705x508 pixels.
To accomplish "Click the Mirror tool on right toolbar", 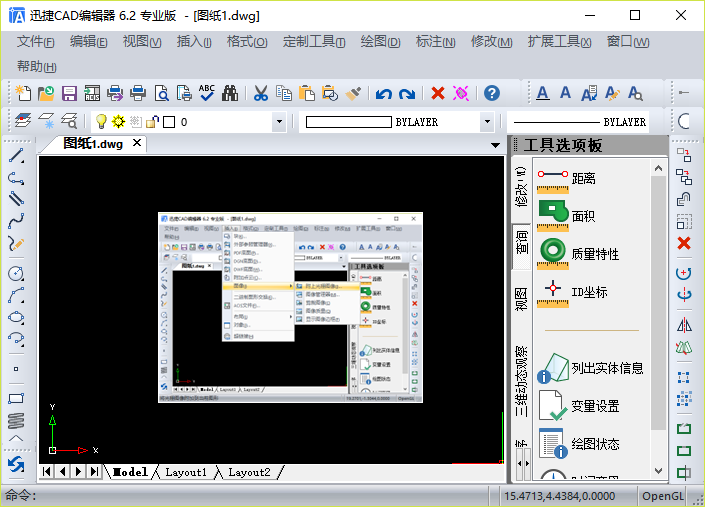I will [684, 325].
